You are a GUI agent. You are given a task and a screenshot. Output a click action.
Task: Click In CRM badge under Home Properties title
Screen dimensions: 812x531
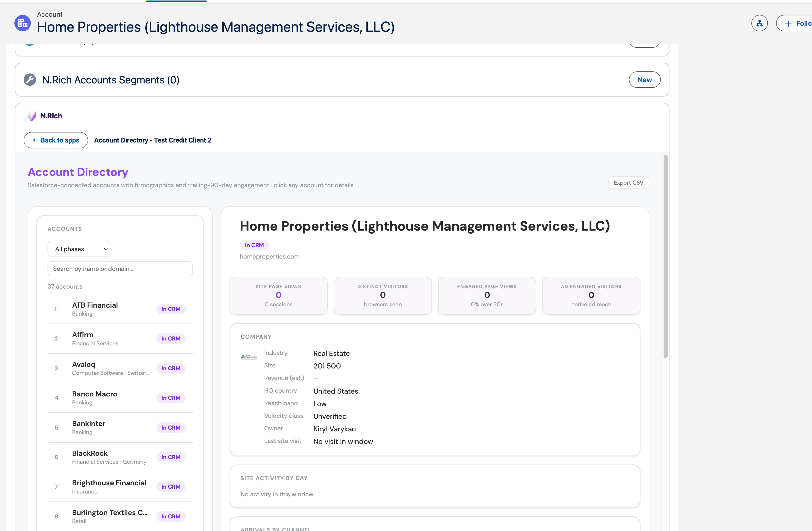254,245
